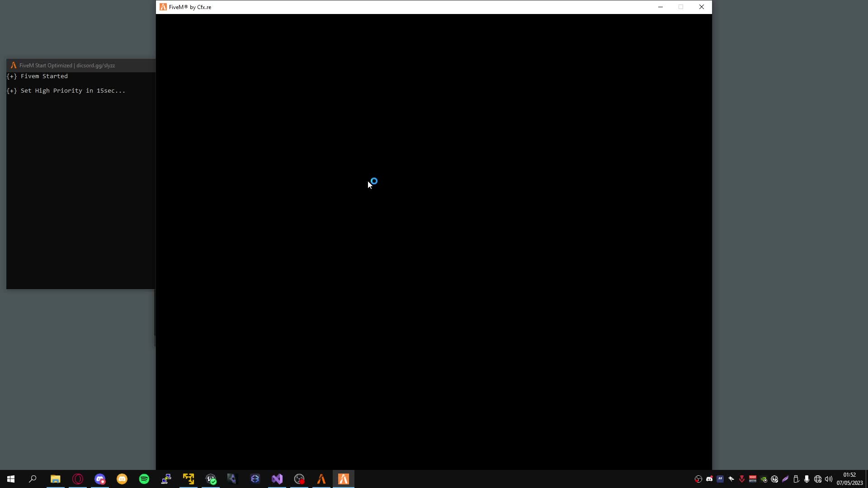
Task: Safely remove hardware via the tray icon
Action: click(797, 479)
